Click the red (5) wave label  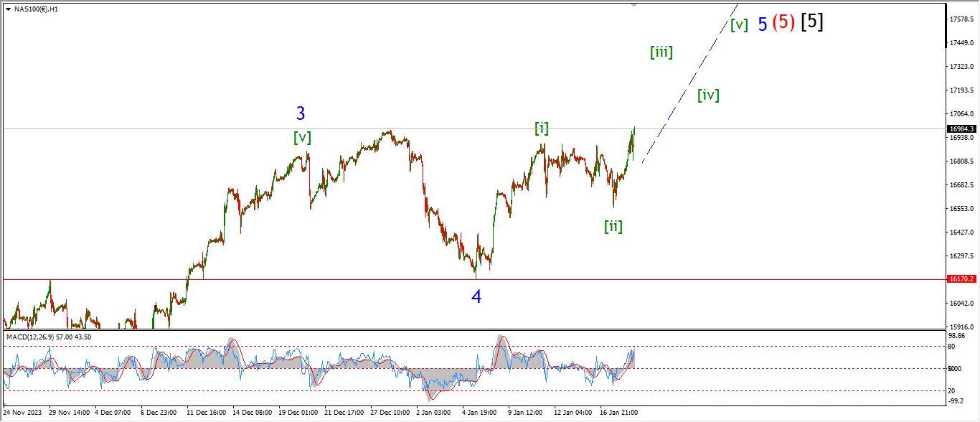783,23
